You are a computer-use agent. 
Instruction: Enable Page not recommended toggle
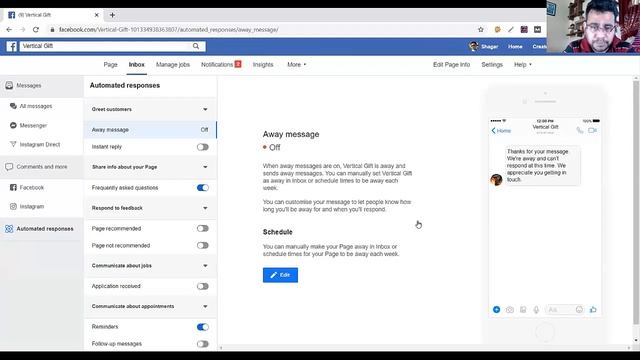click(202, 245)
